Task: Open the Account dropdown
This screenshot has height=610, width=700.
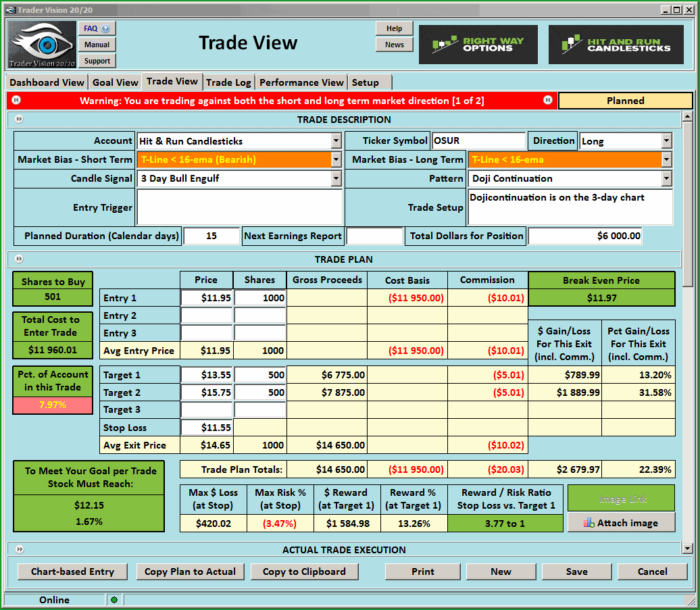Action: (336, 141)
